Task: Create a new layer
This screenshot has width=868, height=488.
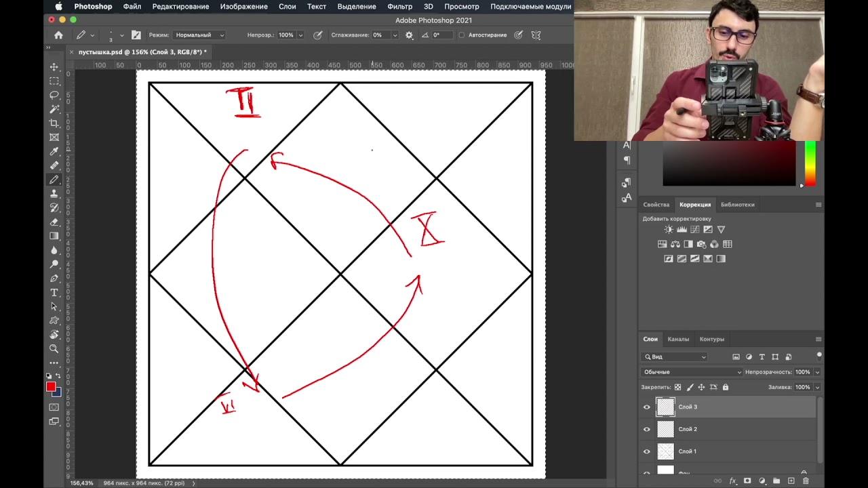Action: [x=791, y=481]
